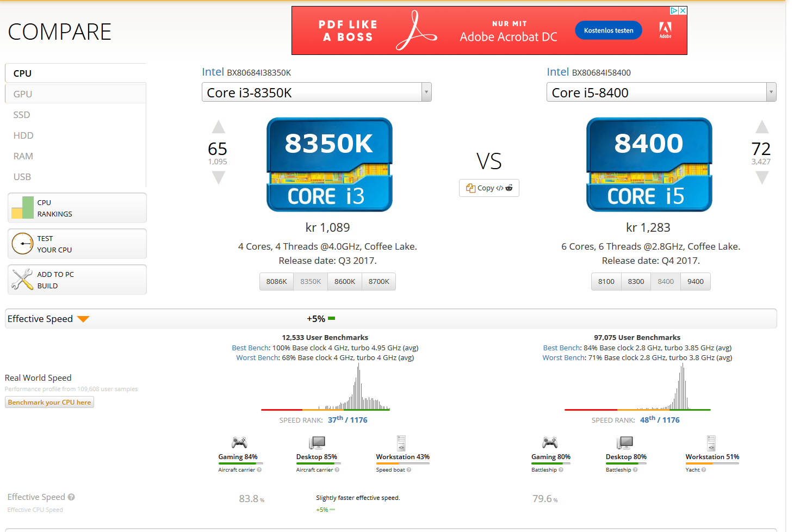Click the greyed 8400 variant button
Screen dimensions: 800x532
pos(666,281)
